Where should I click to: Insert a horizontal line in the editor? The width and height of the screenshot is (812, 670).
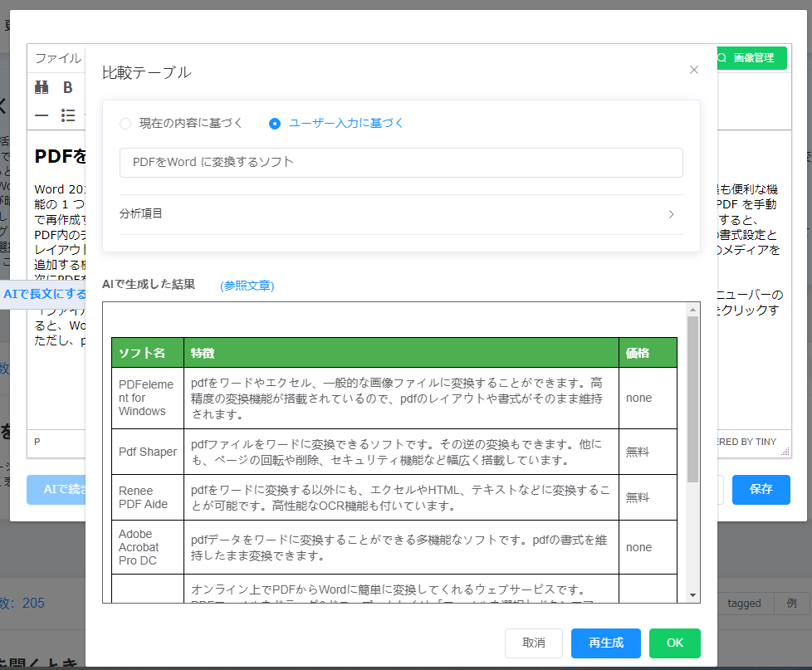42,115
